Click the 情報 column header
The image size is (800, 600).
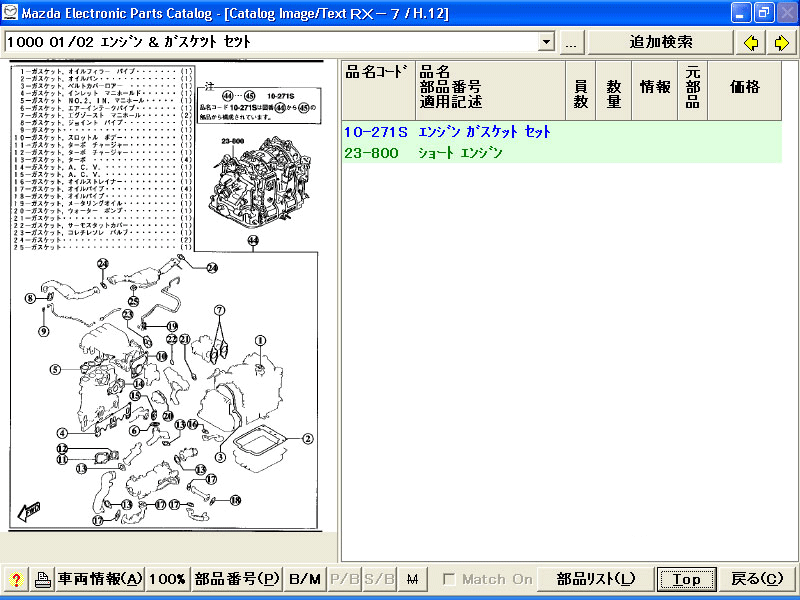(x=655, y=90)
